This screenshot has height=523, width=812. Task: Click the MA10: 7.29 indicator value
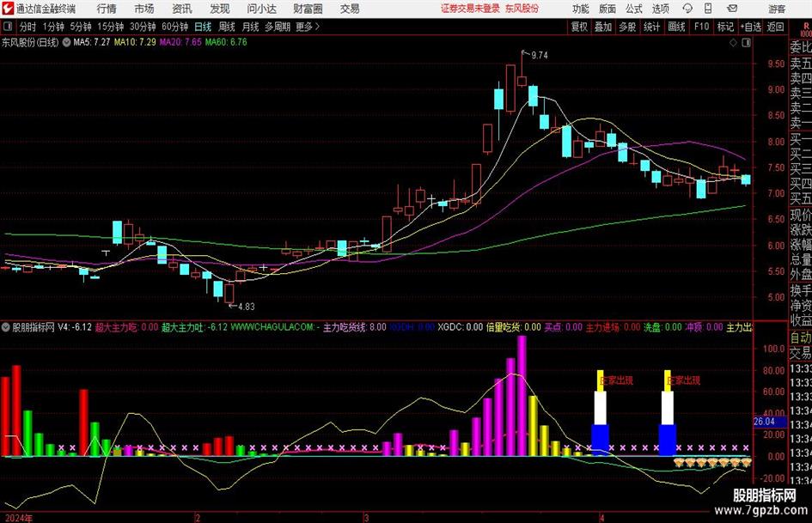coord(135,42)
